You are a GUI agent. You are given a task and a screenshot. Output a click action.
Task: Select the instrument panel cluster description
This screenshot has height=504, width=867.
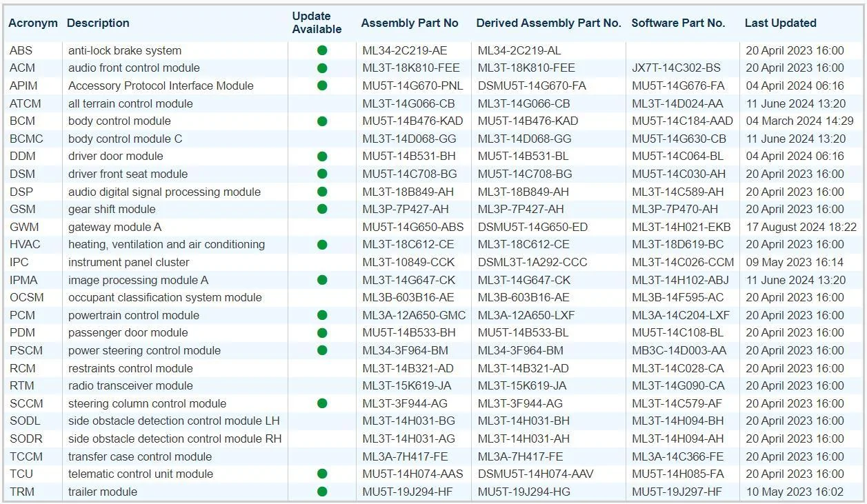(128, 262)
